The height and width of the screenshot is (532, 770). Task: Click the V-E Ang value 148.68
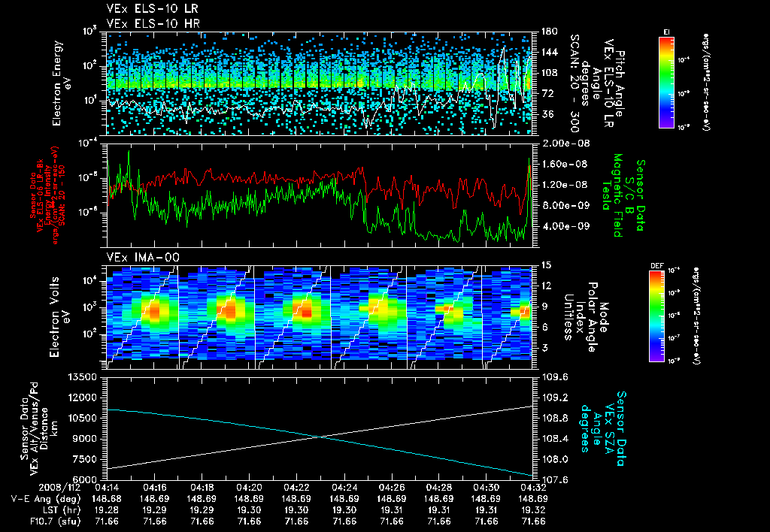[x=107, y=499]
